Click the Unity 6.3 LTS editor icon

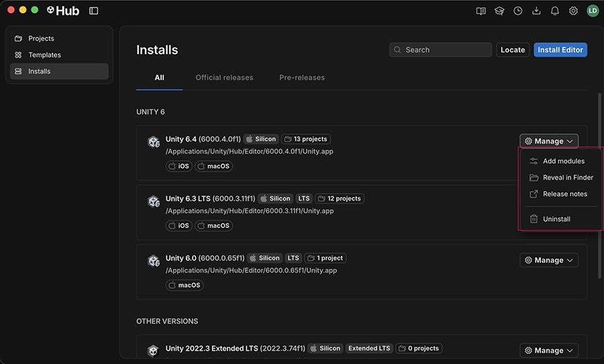154,202
